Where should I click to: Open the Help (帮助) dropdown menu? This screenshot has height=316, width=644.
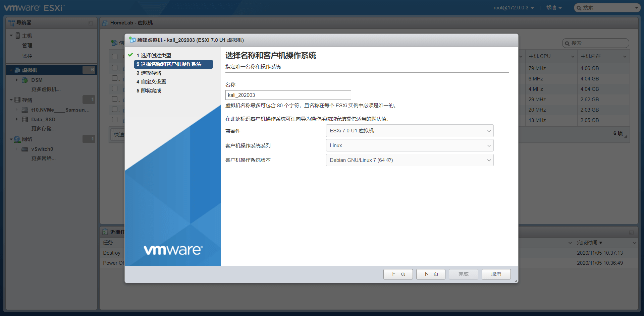coord(554,8)
